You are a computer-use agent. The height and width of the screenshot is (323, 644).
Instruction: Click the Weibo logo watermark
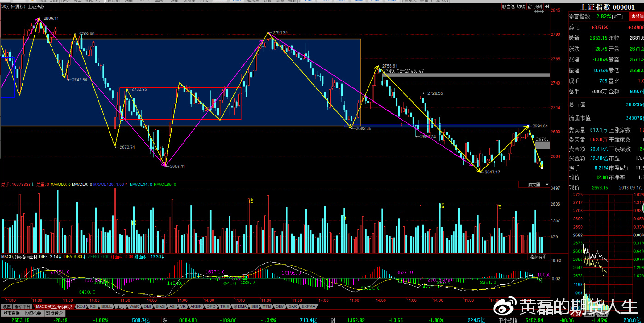[505, 306]
